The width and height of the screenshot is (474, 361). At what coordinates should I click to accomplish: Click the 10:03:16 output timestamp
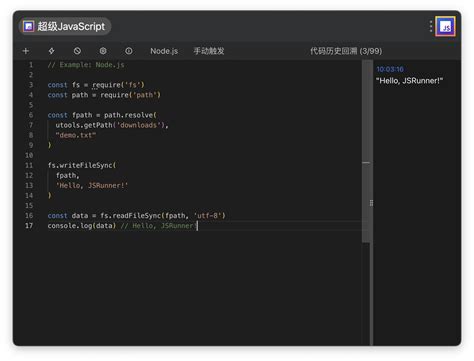(x=390, y=69)
